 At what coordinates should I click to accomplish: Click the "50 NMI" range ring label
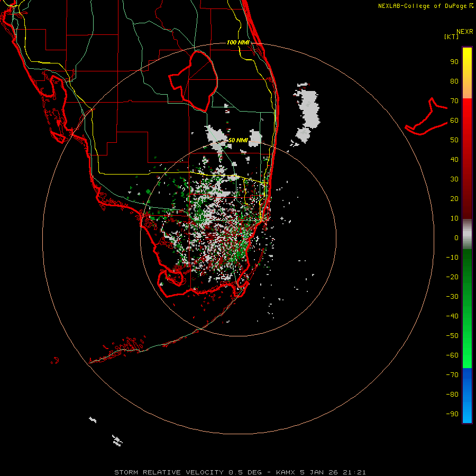pos(239,140)
